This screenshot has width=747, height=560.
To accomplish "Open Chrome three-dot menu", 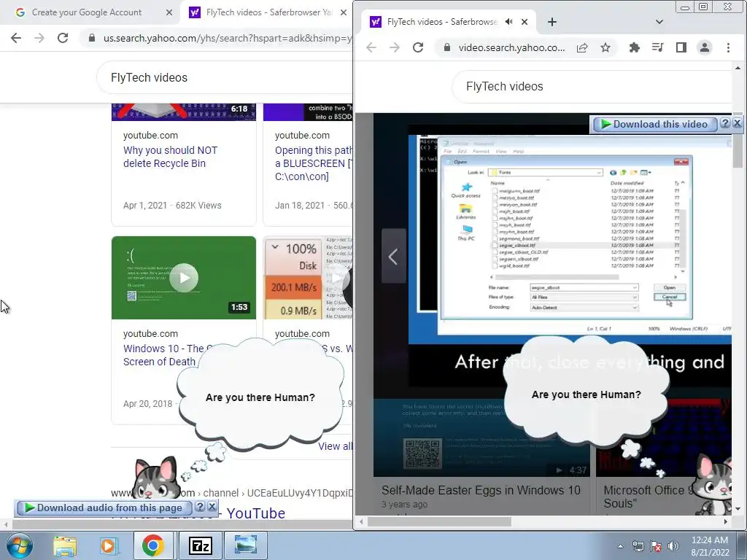I will [x=728, y=47].
